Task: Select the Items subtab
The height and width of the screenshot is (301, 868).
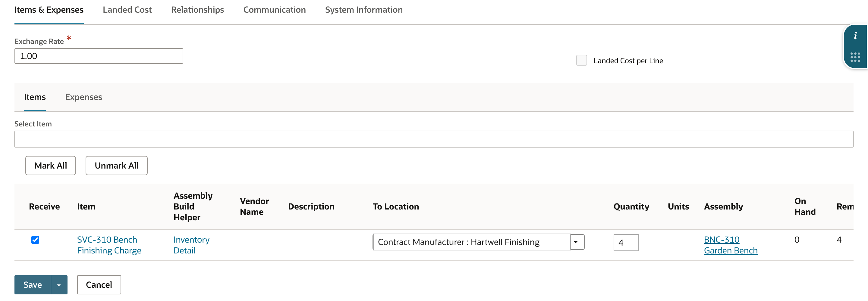Action: coord(35,97)
